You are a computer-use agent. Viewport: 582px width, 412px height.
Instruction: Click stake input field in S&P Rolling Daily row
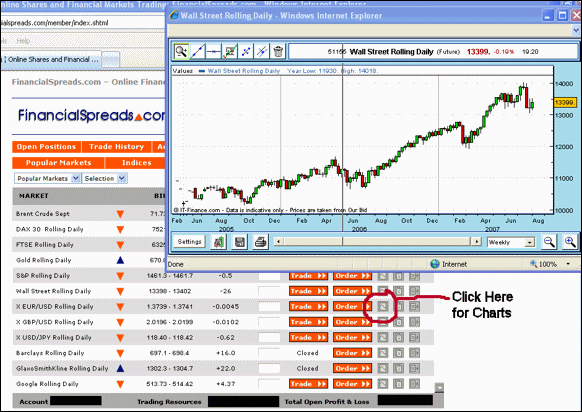[x=269, y=276]
